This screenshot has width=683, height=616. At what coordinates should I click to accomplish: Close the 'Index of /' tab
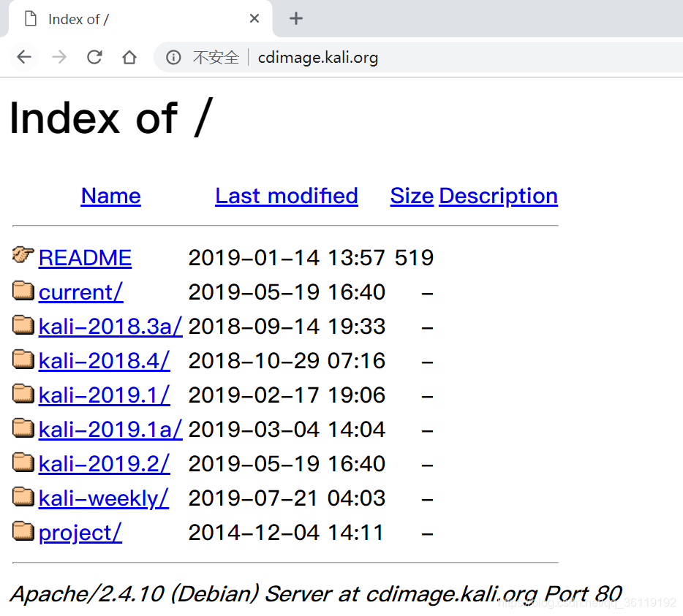(254, 19)
